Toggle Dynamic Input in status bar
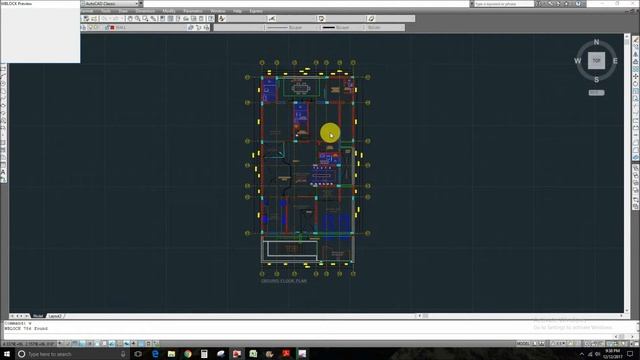Screen dimensions: 640x360 126,343
